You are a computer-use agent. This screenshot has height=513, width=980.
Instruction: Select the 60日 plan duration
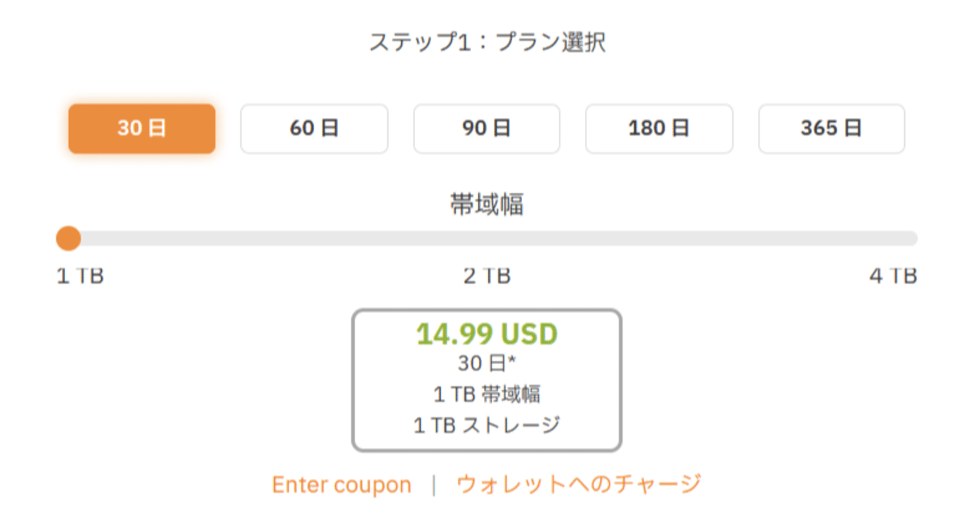[315, 129]
